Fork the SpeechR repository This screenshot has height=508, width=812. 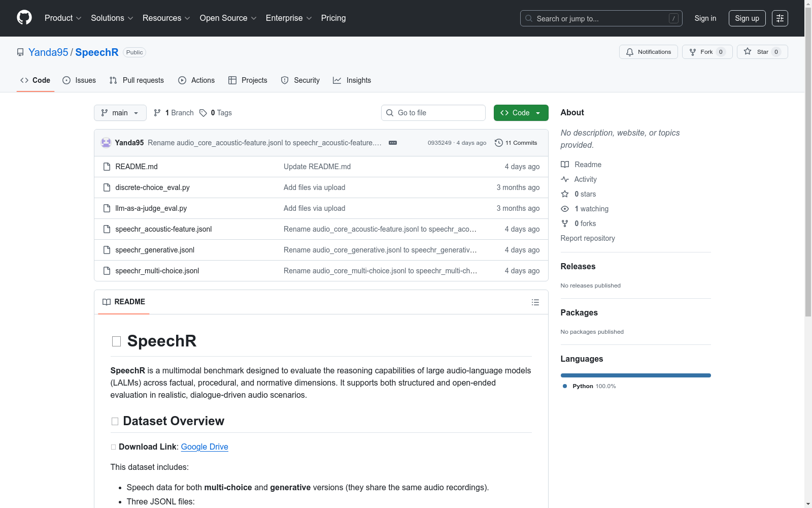point(707,52)
